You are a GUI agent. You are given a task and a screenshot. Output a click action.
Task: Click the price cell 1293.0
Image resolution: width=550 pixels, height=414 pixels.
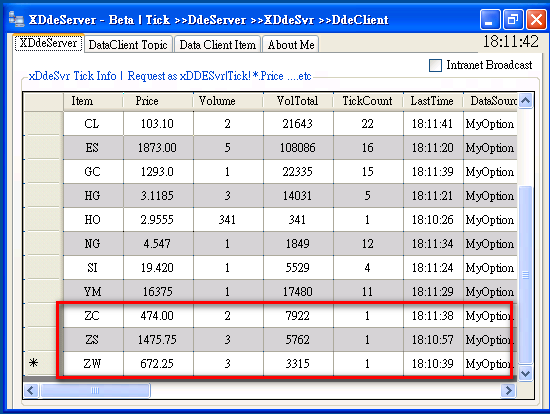tap(158, 172)
